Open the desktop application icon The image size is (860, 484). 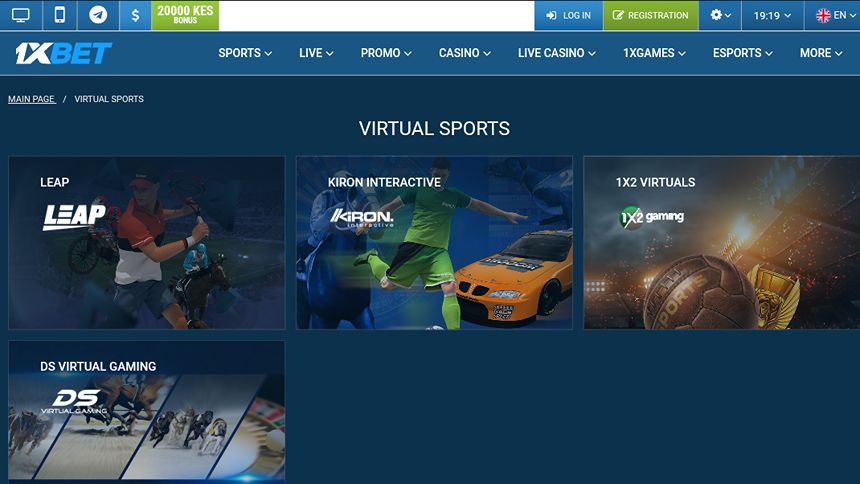pyautogui.click(x=21, y=15)
